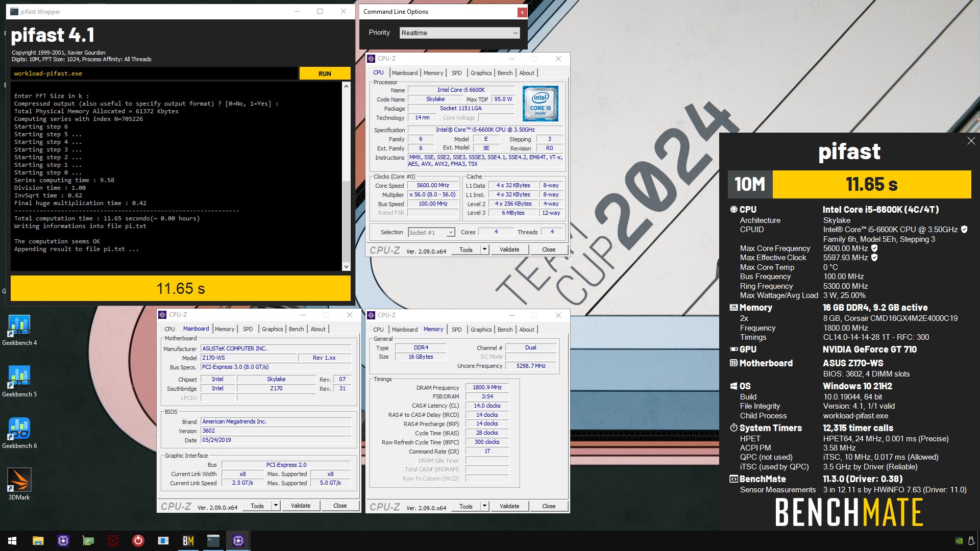Click the NVIDIA icon in system tray

[959, 541]
